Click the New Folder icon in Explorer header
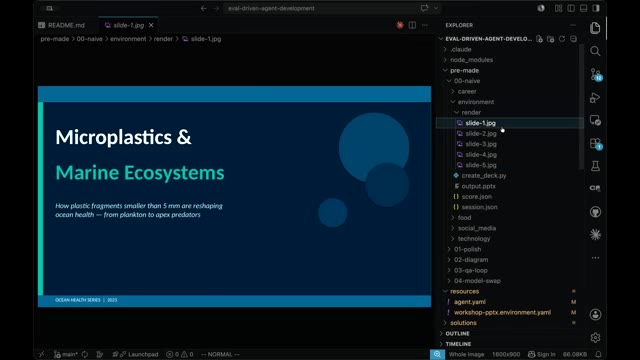Image resolution: width=640 pixels, height=360 pixels. pos(551,39)
